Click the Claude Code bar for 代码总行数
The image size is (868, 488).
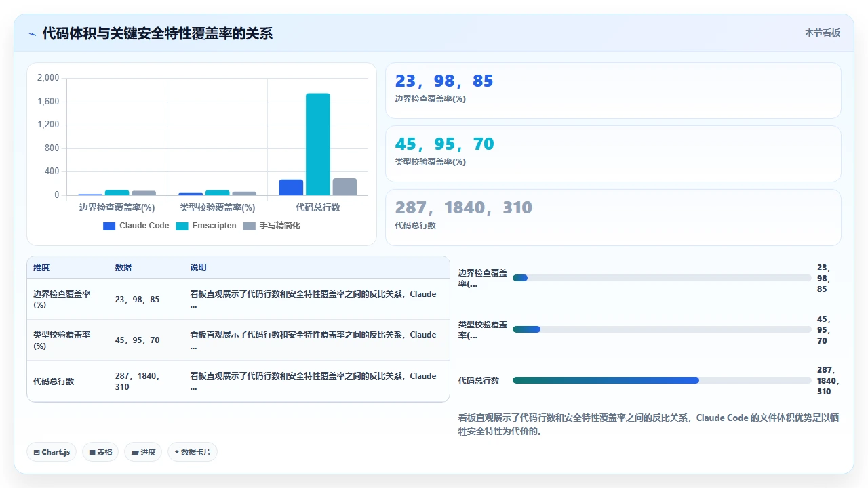coord(291,188)
